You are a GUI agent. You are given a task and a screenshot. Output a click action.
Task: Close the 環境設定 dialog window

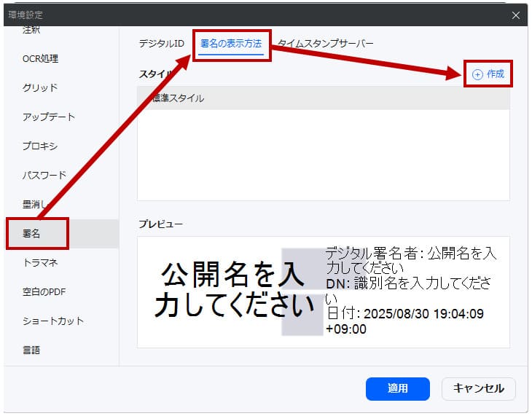point(515,15)
